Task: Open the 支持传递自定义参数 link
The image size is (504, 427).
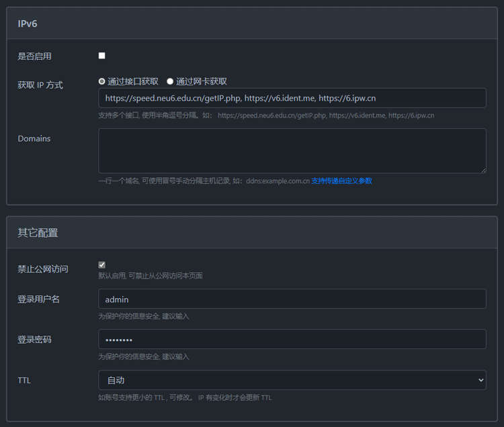Action: tap(341, 181)
